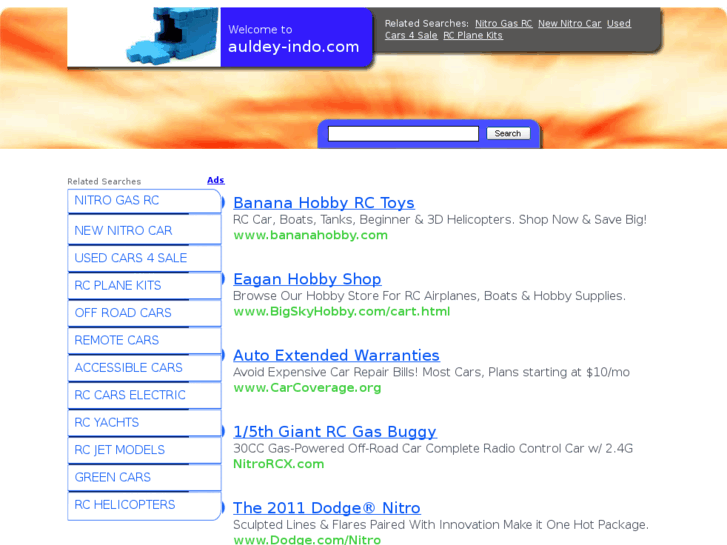This screenshot has height=545, width=727.
Task: Click 'Sculpted Lines & Flares' ad description
Action: pyautogui.click(x=440, y=525)
